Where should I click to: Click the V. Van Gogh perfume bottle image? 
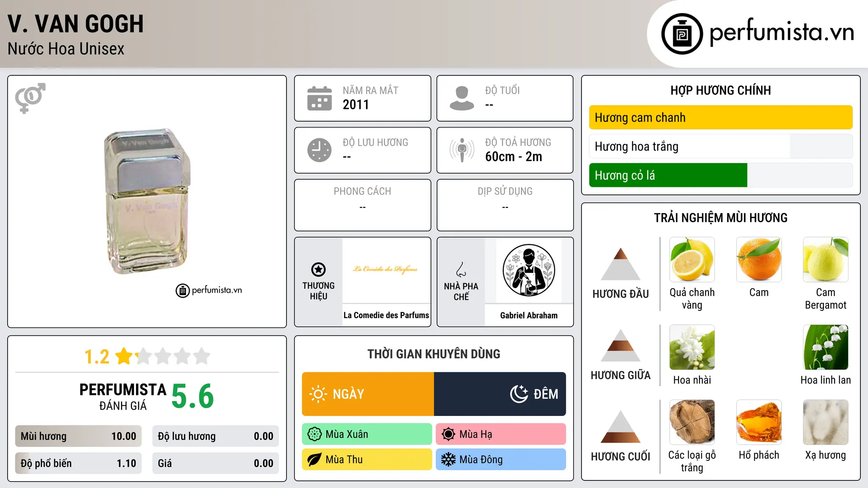(147, 202)
